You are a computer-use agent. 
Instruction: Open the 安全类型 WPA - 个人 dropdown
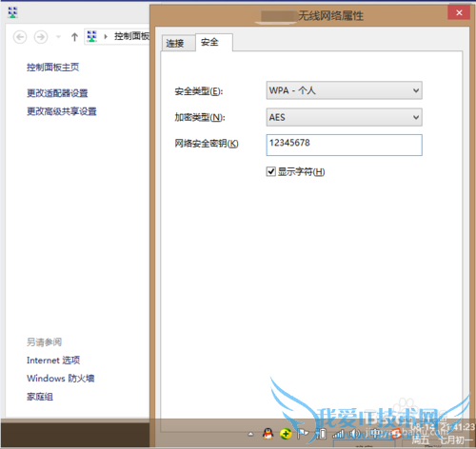344,90
